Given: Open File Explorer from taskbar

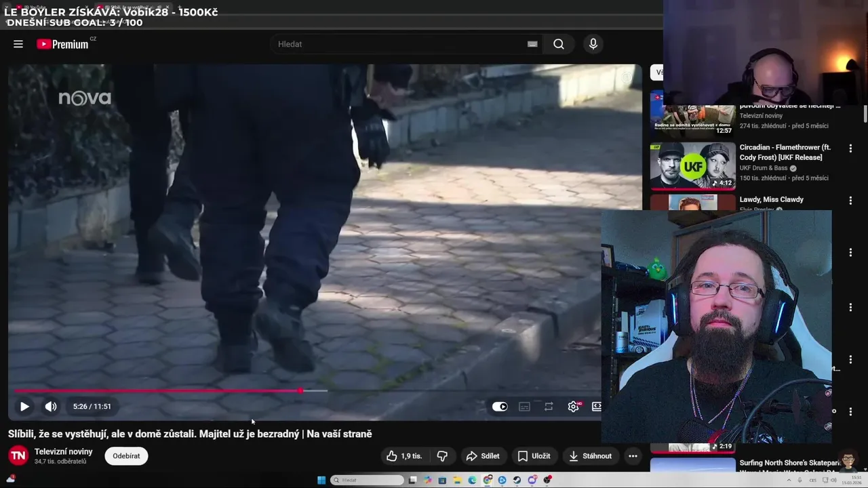Looking at the screenshot, I should click(x=457, y=480).
